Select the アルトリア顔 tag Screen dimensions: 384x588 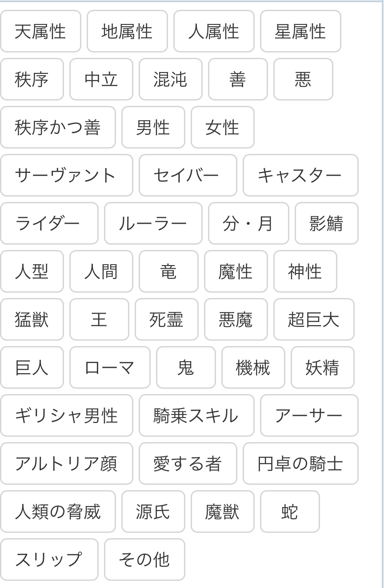[x=66, y=464]
